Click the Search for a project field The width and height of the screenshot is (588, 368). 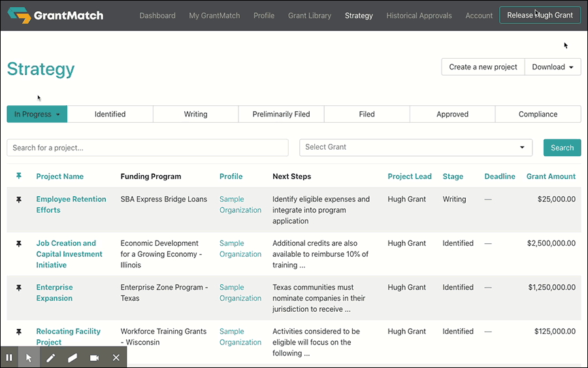point(147,148)
